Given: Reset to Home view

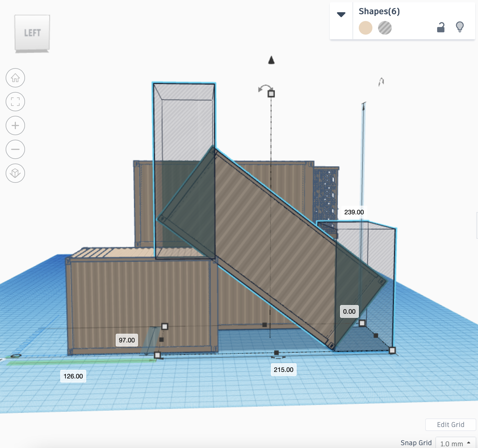Looking at the screenshot, I should tap(15, 78).
